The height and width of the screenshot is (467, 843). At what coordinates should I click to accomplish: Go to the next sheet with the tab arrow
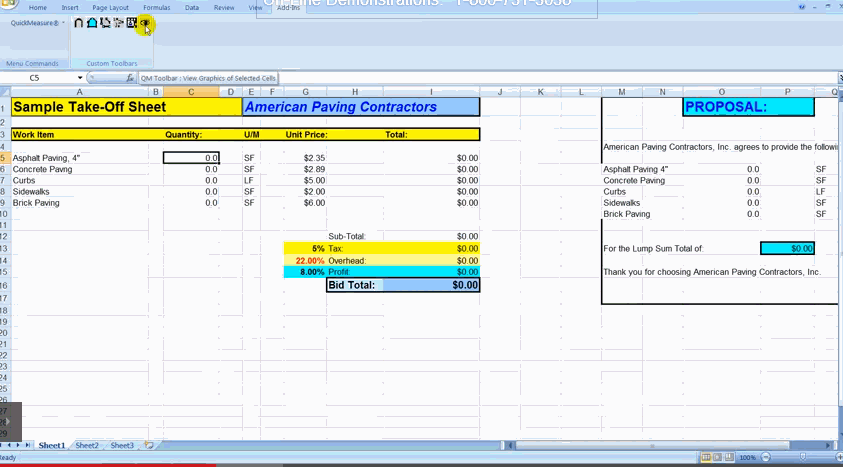tap(18, 445)
